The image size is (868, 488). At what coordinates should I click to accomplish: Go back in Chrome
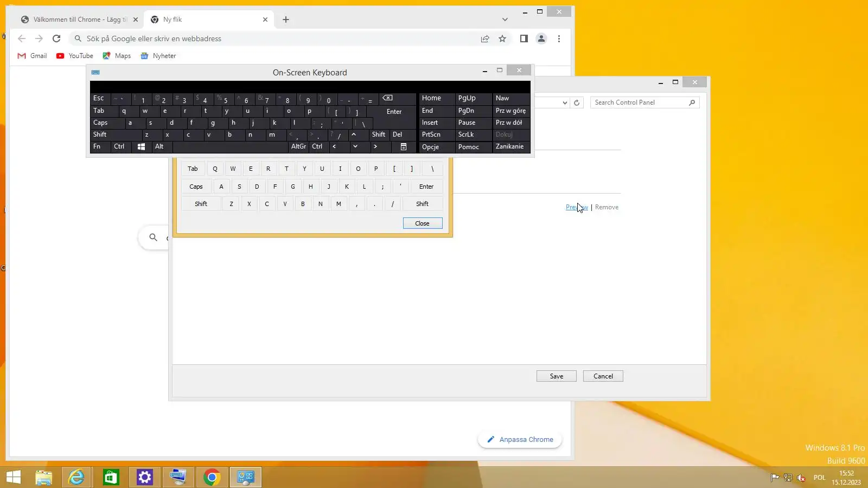click(x=22, y=38)
